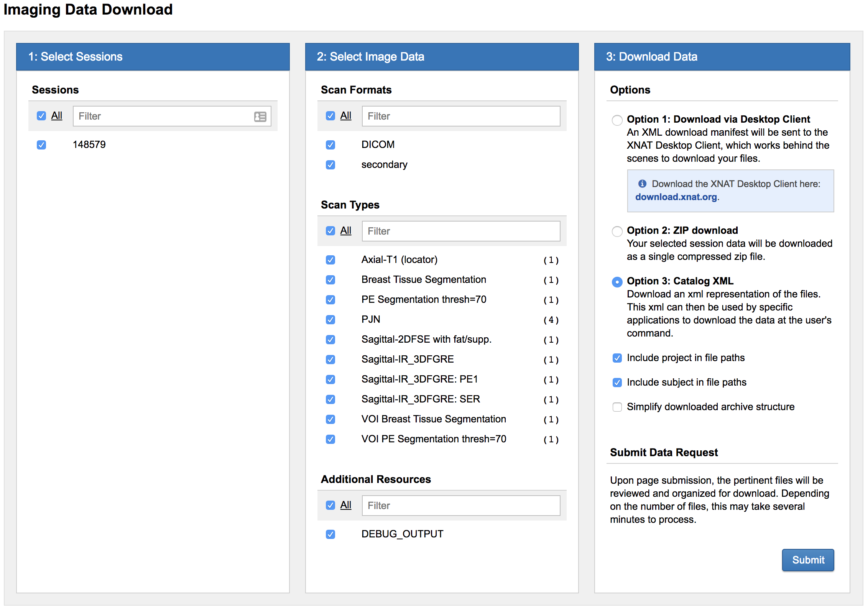
Task: Uncheck the PJN scan type
Action: (x=330, y=319)
